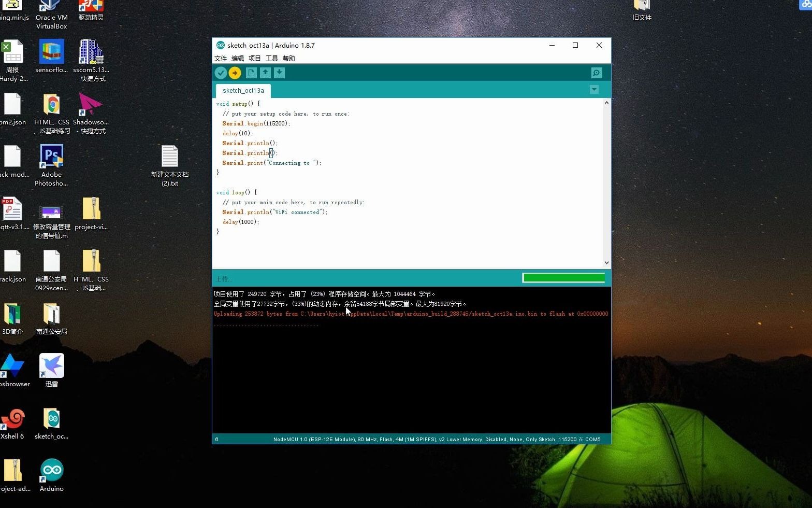Select the rack.json file icon
Viewport: 812px width, 508px height.
[12, 266]
